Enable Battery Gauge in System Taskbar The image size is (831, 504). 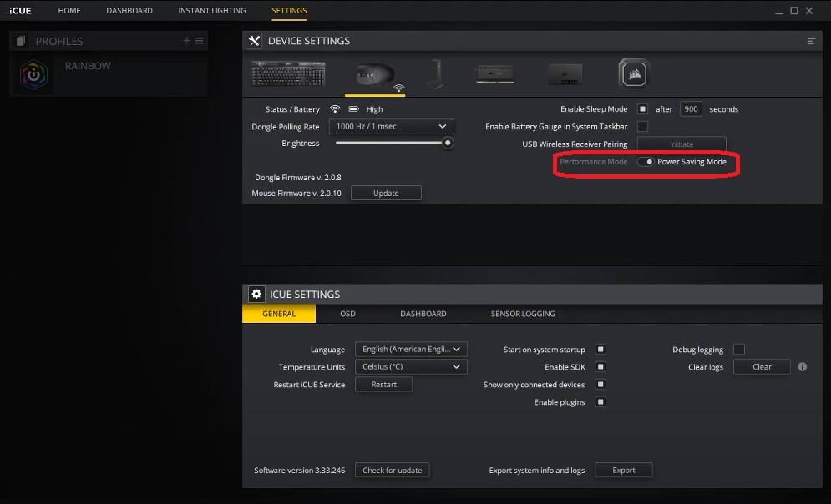click(x=641, y=126)
